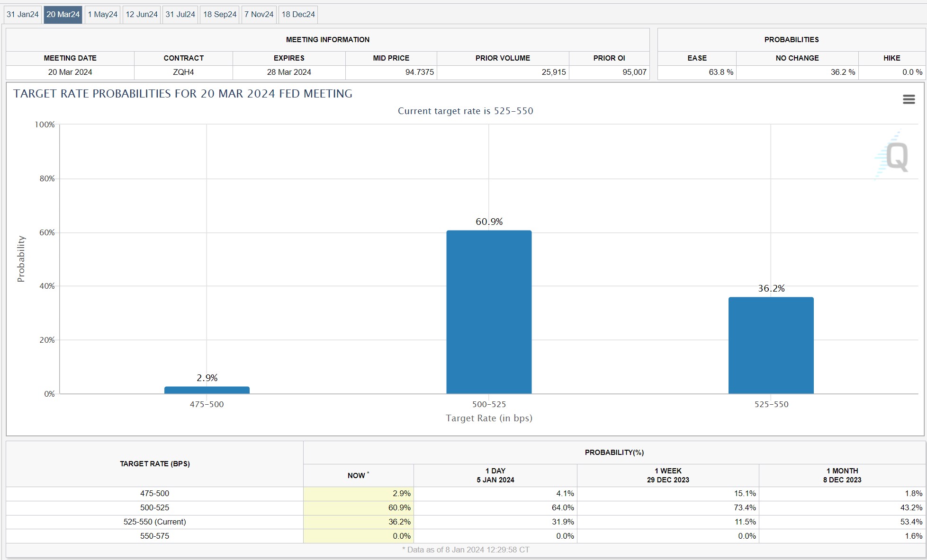Click the EASE probability value 63.8 %
Viewport: 927px width, 560px height.
(720, 72)
